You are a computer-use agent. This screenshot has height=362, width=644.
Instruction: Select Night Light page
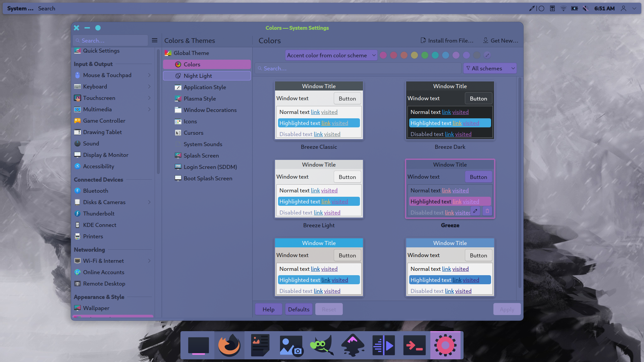pos(207,76)
